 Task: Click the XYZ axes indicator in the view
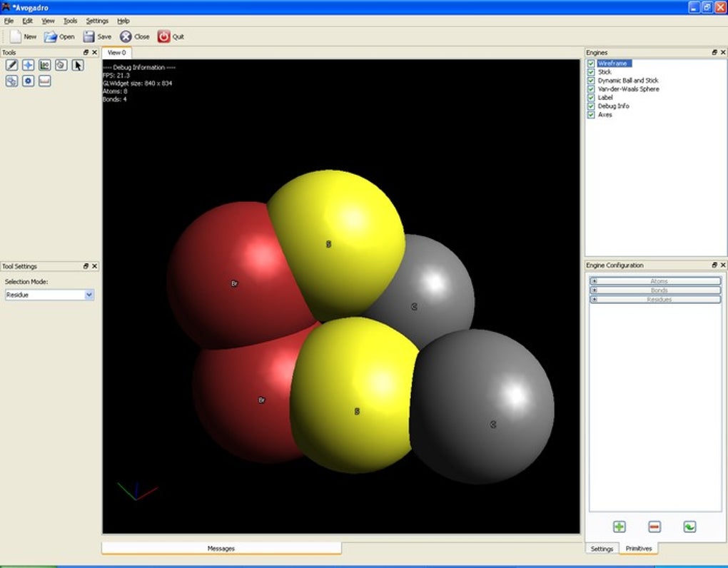[138, 491]
